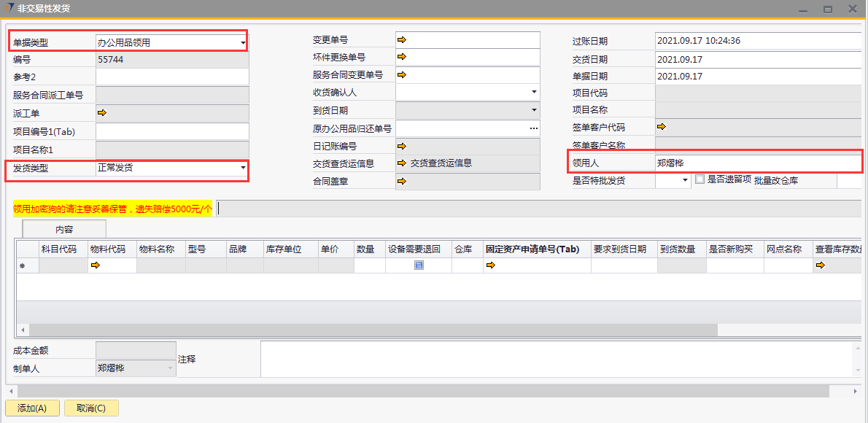Image resolution: width=868 pixels, height=423 pixels.
Task: Expand the 单据类型 dropdown
Action: click(243, 43)
